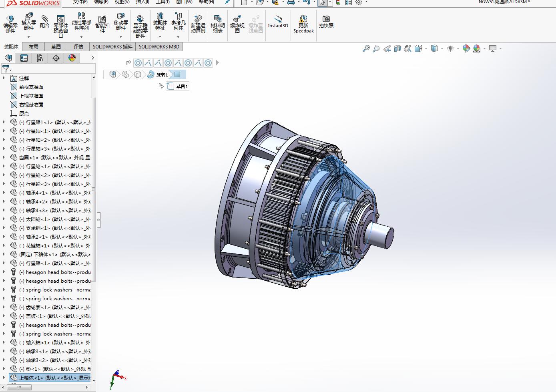Click the Zoom to Fit magnifier icon

pos(366,48)
